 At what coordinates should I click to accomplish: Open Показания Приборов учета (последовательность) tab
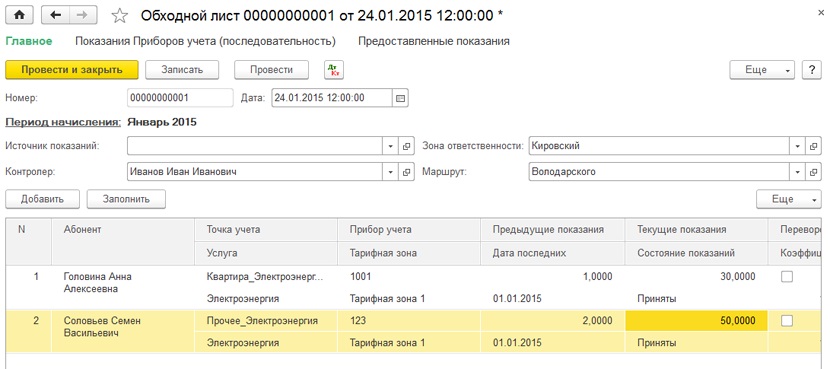click(205, 41)
